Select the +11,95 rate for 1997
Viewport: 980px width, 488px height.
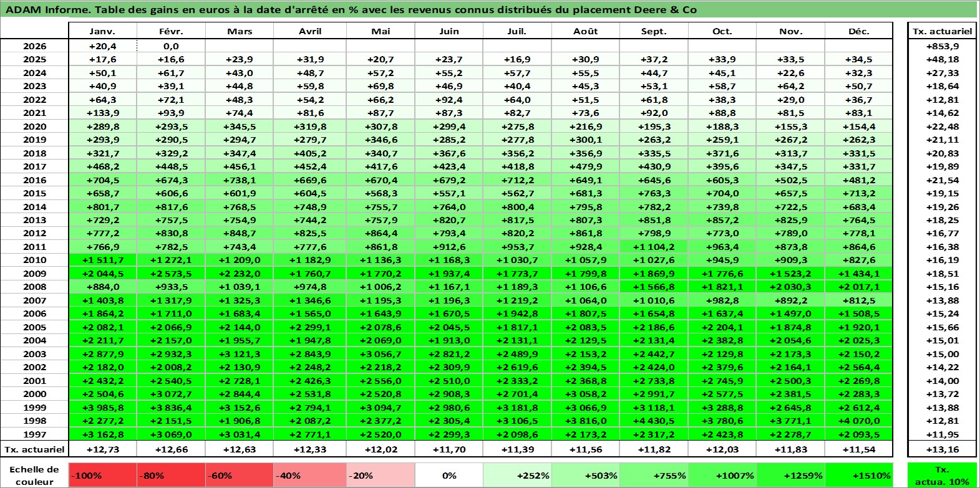[x=943, y=434]
